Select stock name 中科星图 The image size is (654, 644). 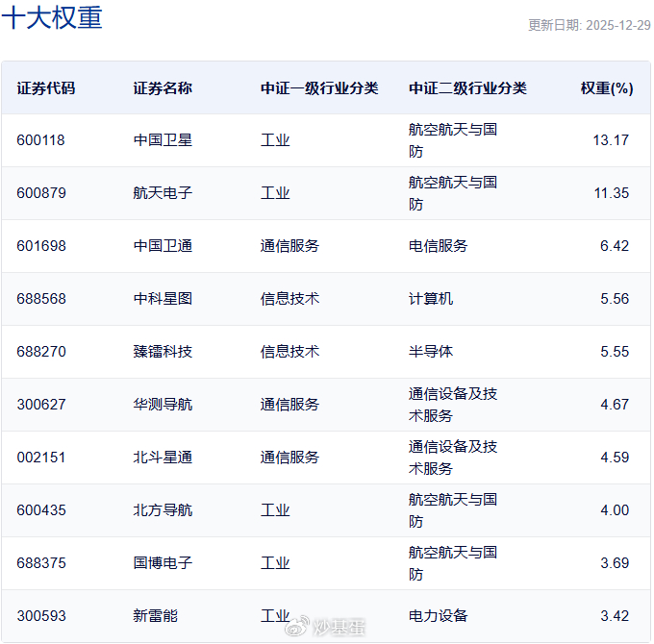tap(163, 299)
